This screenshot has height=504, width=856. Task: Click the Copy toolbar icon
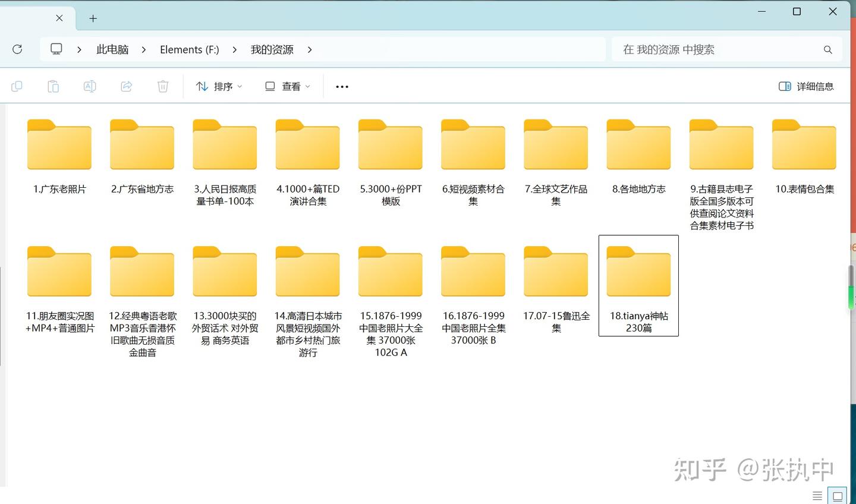click(x=17, y=87)
